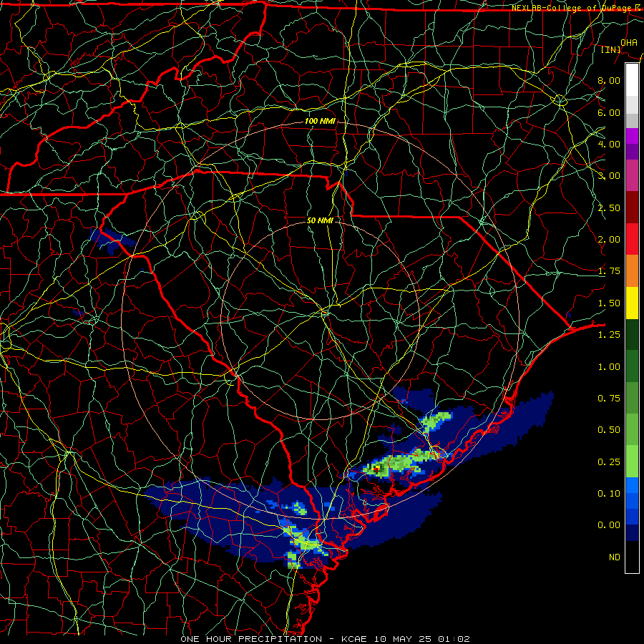
Task: Click the 100 NMI range ring label
Action: coord(320,121)
